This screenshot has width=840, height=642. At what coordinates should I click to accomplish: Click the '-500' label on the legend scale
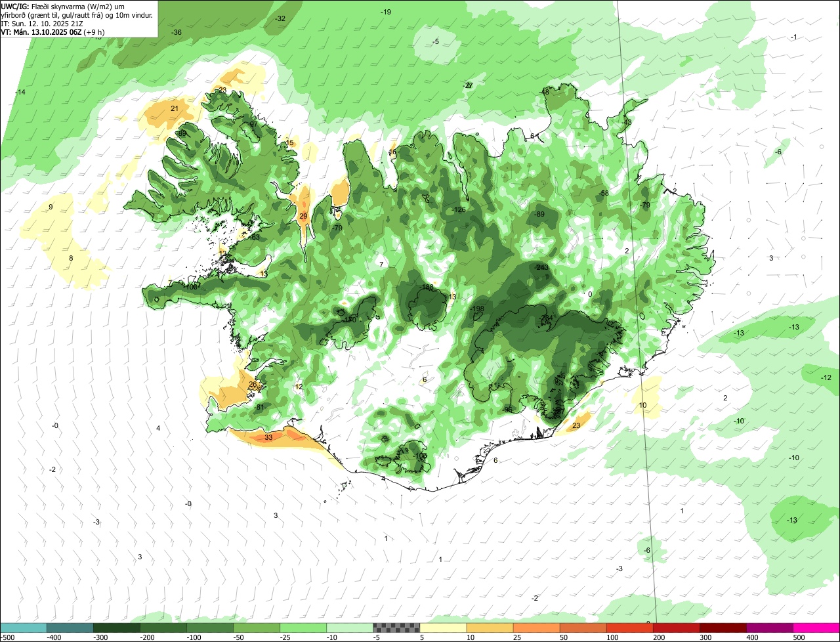[x=8, y=637]
